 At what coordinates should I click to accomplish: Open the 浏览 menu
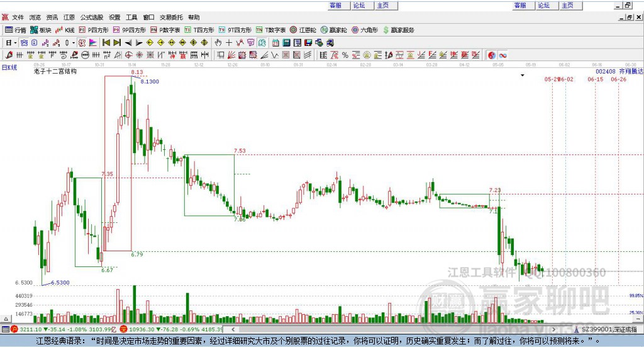coord(35,17)
